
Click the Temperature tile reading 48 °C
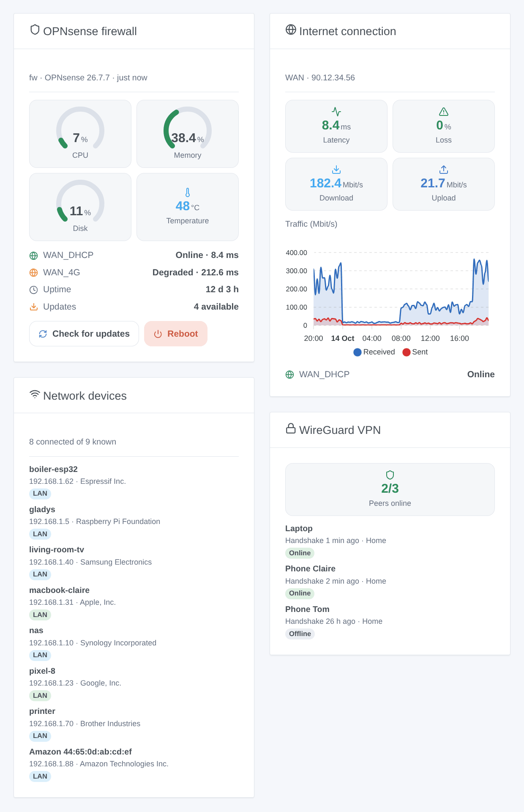(x=188, y=207)
